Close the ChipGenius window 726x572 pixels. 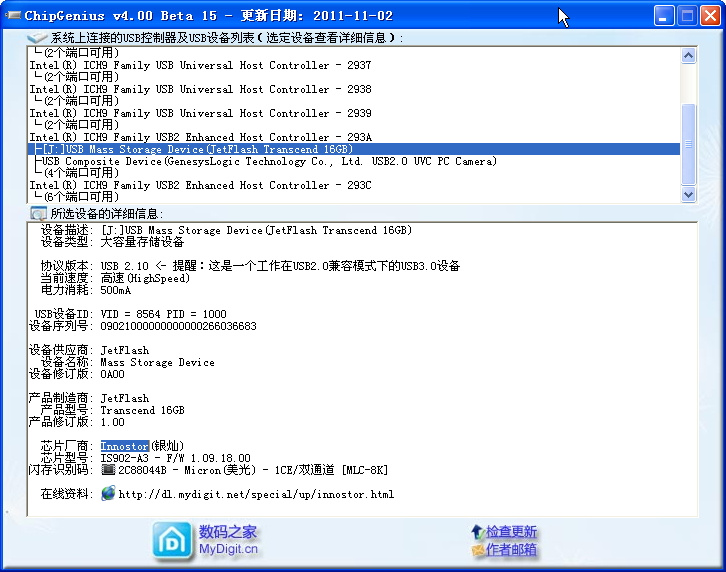(x=710, y=16)
